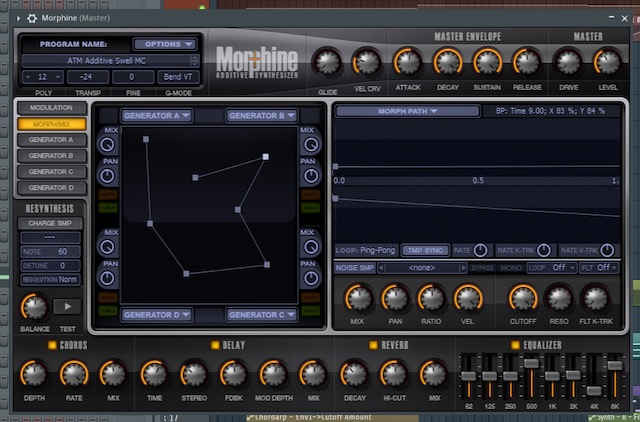
Task: Toggle the Equalizer enable LED
Action: pos(515,345)
